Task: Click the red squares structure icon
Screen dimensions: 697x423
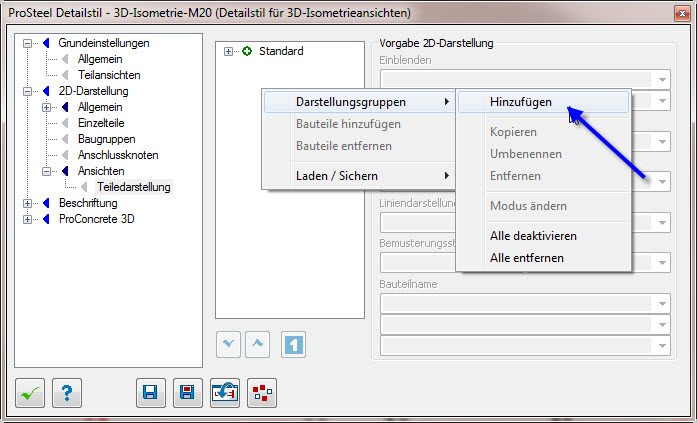Action: (x=262, y=393)
